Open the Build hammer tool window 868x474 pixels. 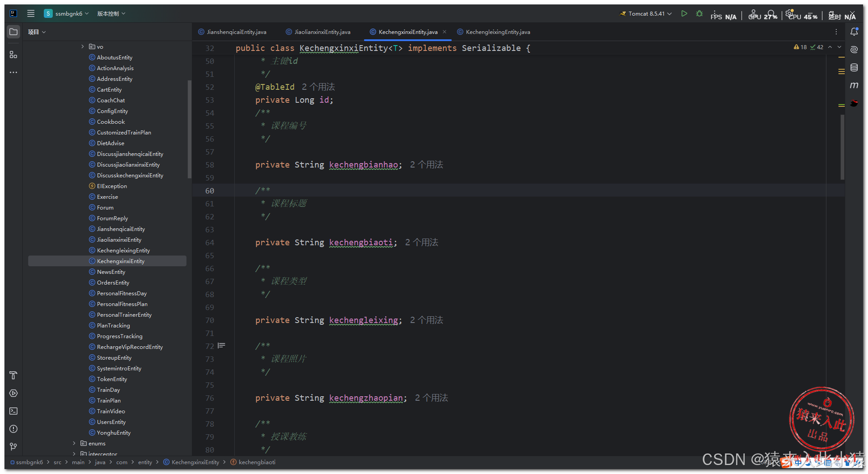(13, 375)
